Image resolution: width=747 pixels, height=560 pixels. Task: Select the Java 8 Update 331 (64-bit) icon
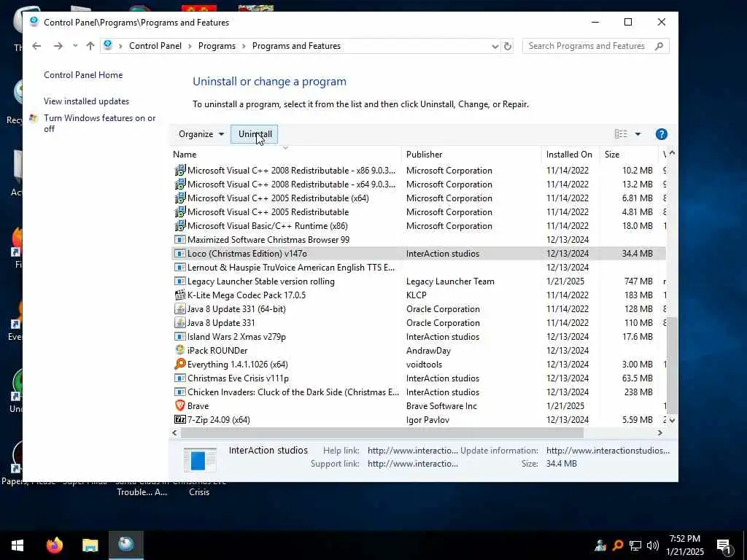[x=179, y=308]
